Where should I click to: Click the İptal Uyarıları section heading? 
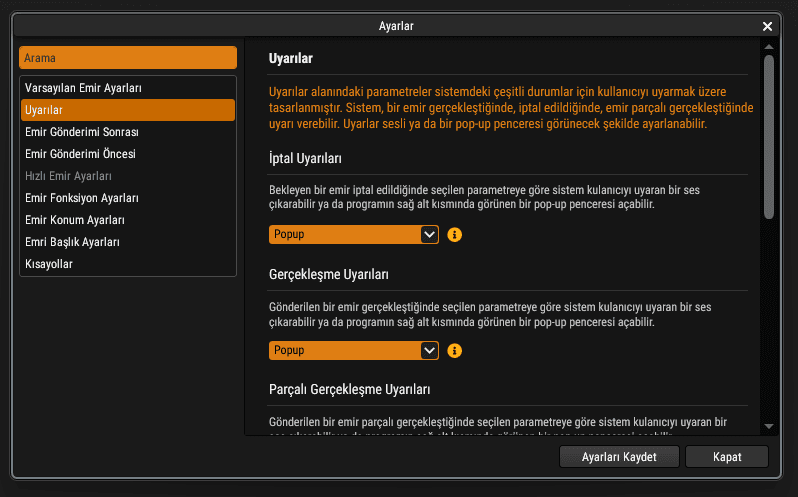(x=305, y=158)
